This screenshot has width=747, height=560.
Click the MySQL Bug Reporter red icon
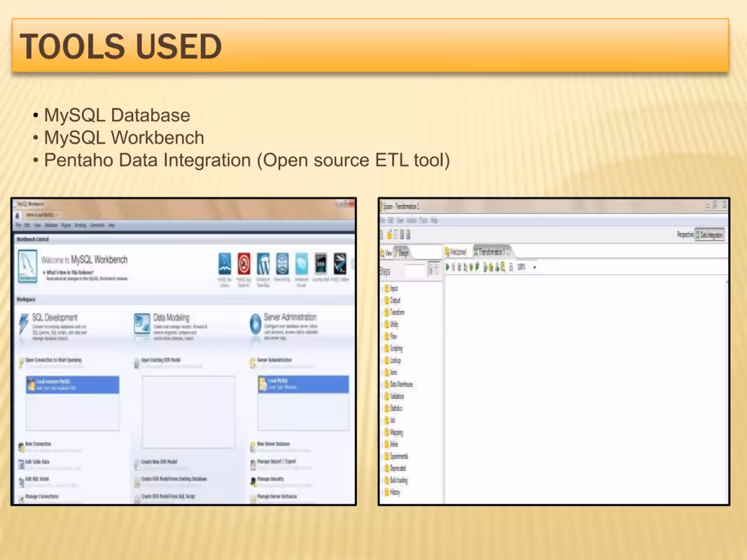(244, 264)
